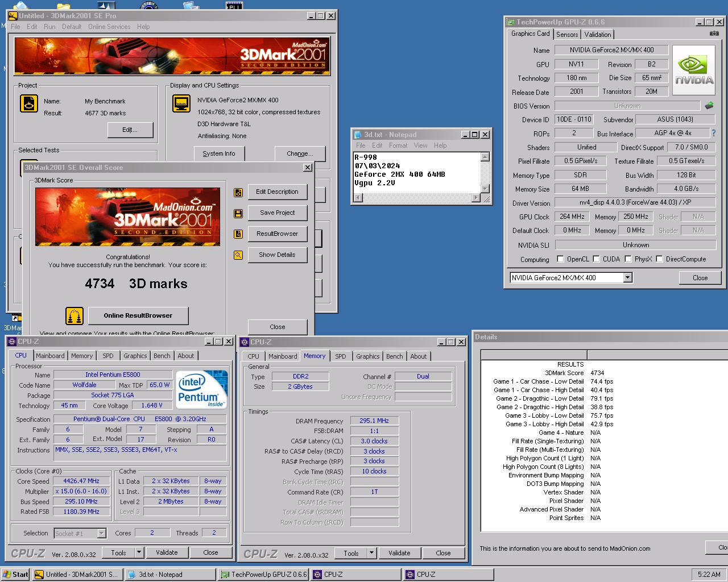Image resolution: width=728 pixels, height=582 pixels.
Task: Open the Windows Start button
Action: point(15,575)
